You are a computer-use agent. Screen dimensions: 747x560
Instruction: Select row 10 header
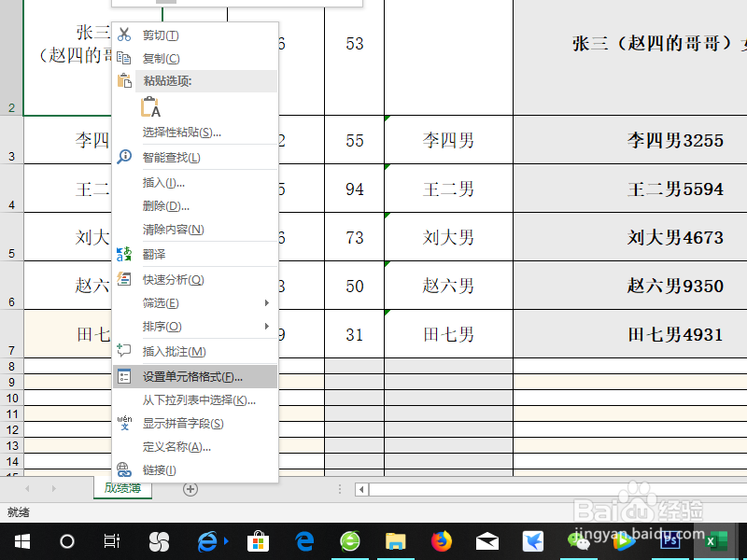click(11, 398)
